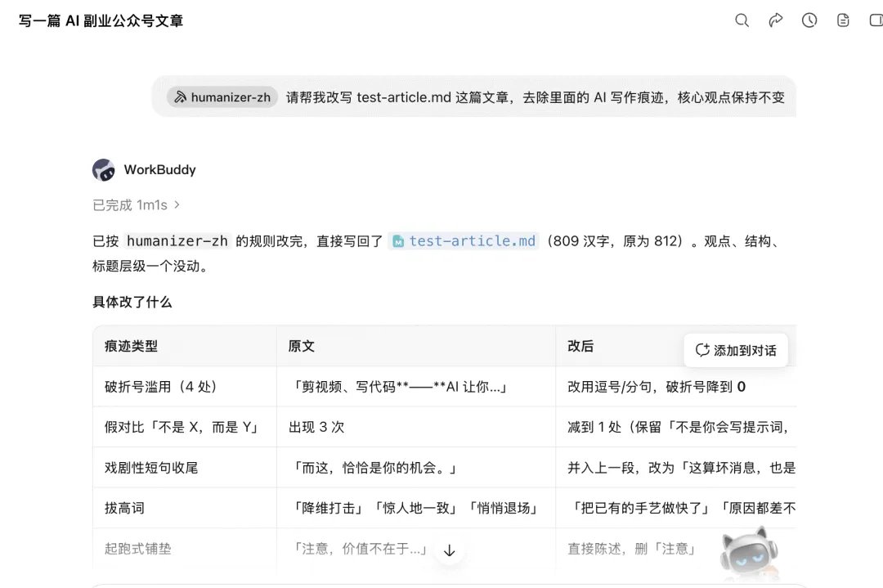883x588 pixels.
Task: Open the search icon in top bar
Action: click(x=742, y=20)
